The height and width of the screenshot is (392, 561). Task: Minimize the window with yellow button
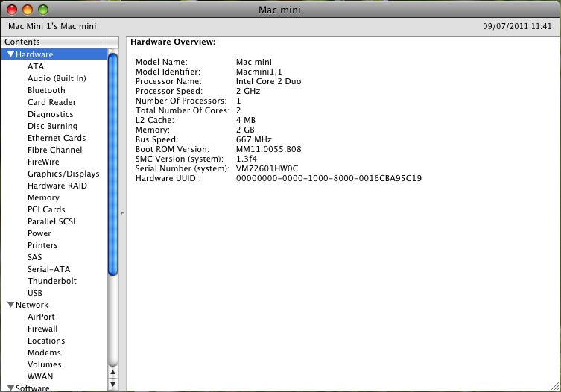[x=28, y=10]
